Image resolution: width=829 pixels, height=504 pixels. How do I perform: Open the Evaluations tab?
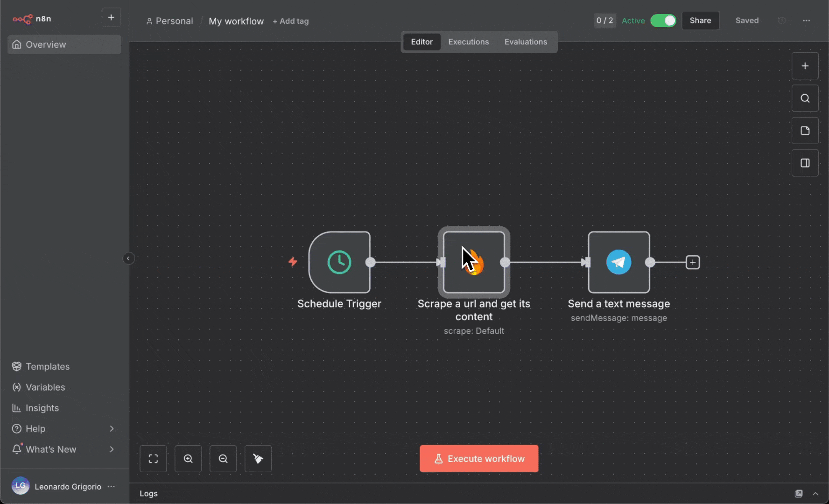tap(526, 42)
